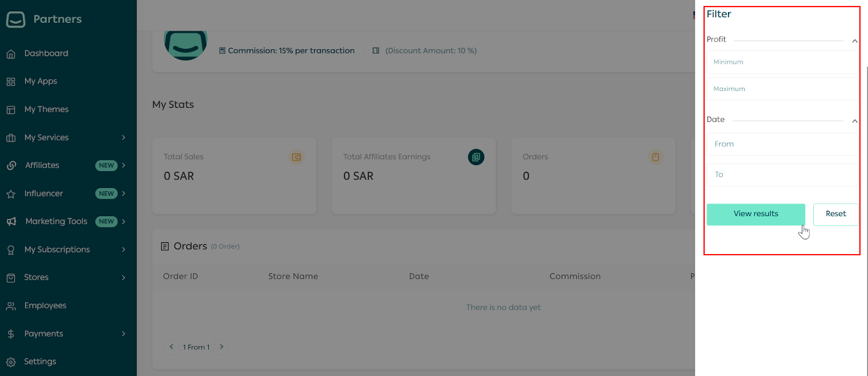Viewport: 868px width, 376px height.
Task: Expand the My Services submenu arrow
Action: click(124, 138)
